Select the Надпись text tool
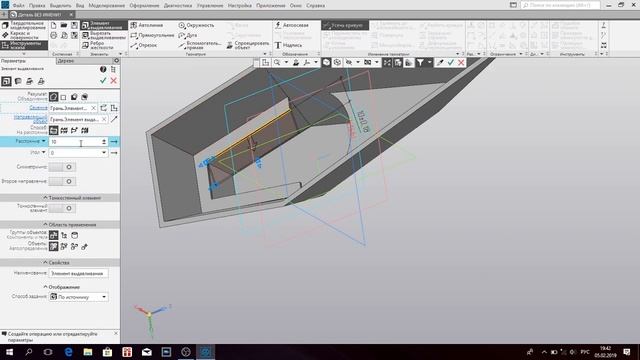 pyautogui.click(x=288, y=45)
